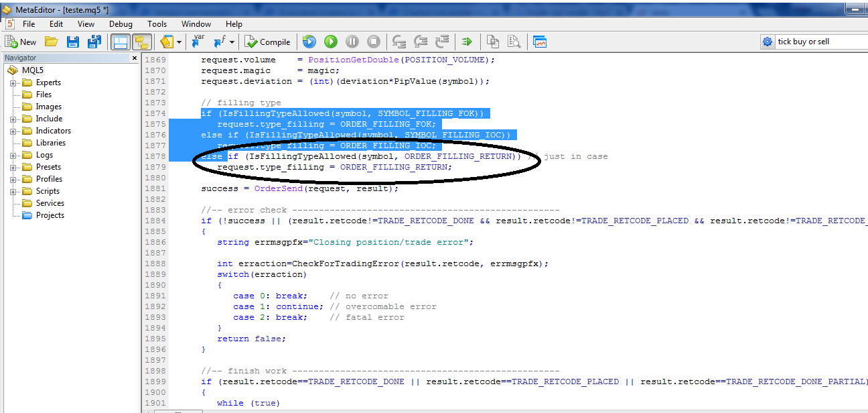868x413 pixels.
Task: Select the Scripts folder label
Action: 48,191
